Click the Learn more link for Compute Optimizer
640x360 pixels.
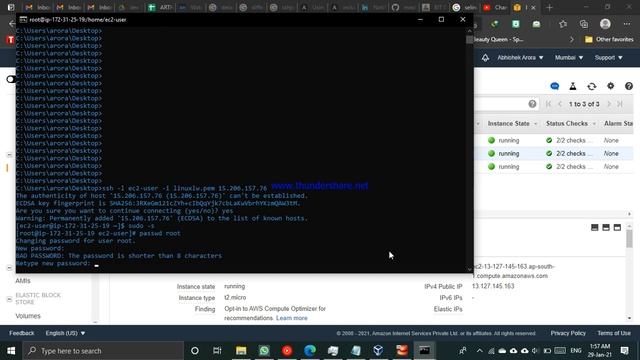tap(292, 318)
